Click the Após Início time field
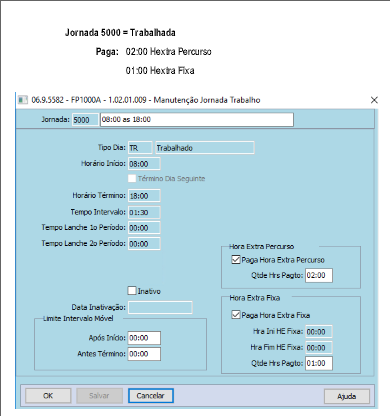 (144, 338)
